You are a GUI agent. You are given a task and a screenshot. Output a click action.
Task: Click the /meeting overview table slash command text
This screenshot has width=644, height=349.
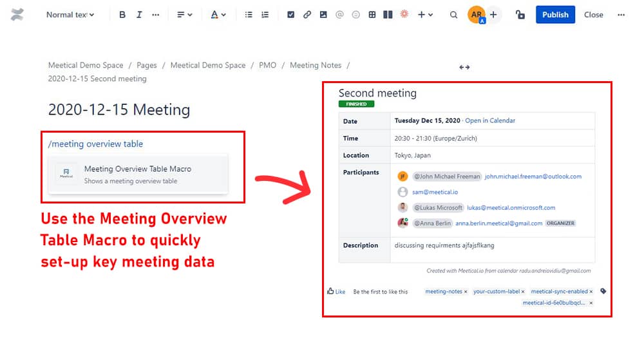(x=95, y=144)
